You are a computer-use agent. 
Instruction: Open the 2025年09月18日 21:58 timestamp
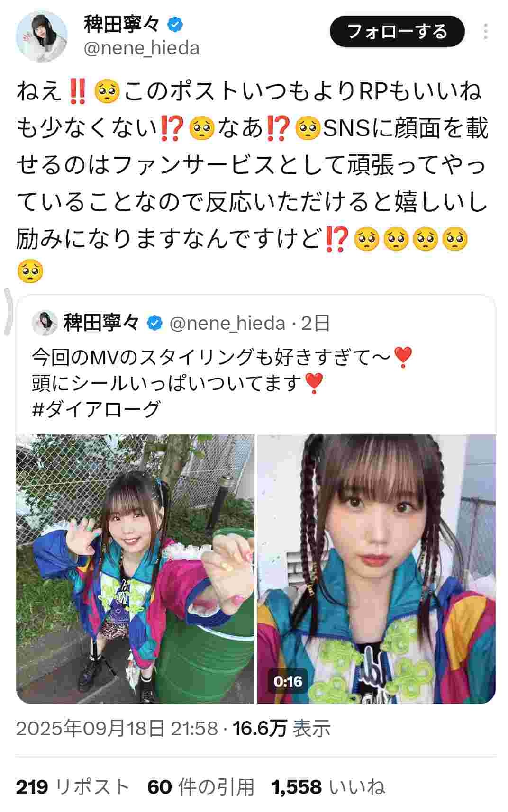117,728
